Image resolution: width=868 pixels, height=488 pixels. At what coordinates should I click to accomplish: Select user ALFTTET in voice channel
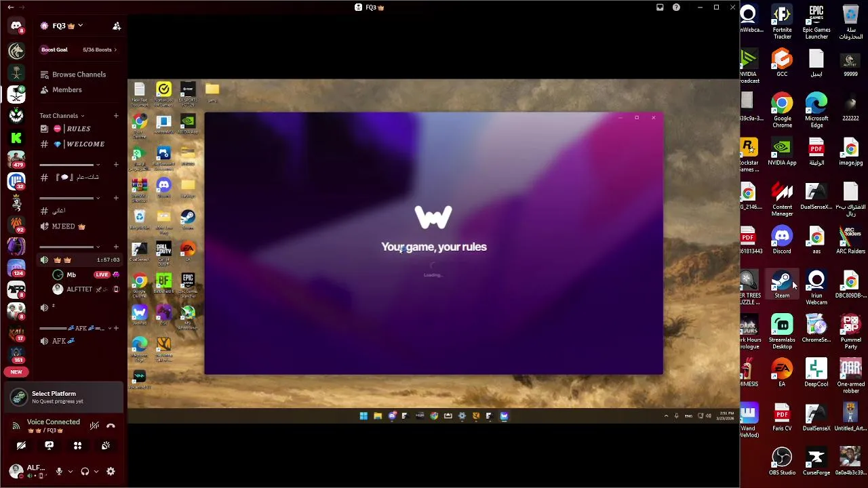pyautogui.click(x=85, y=289)
